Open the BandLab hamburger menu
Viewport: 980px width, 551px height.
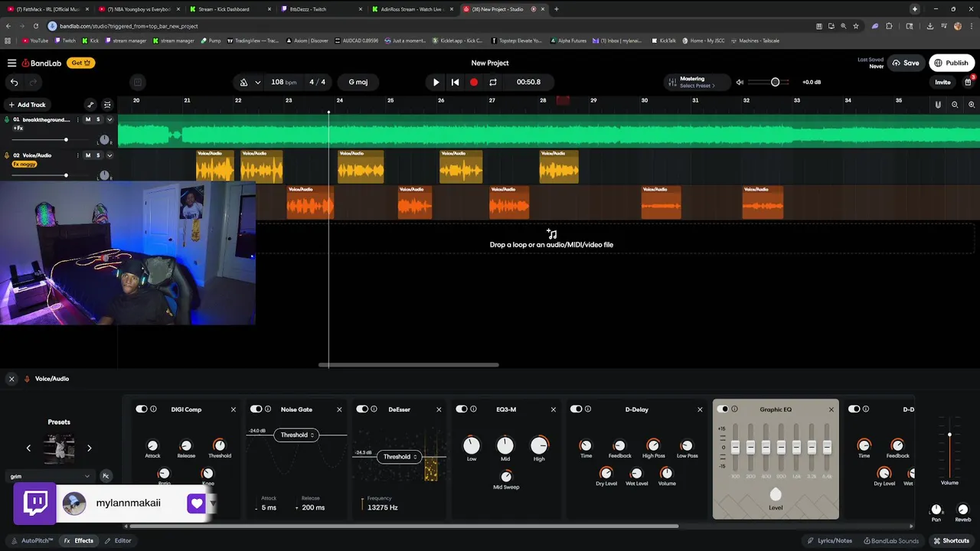coord(11,63)
